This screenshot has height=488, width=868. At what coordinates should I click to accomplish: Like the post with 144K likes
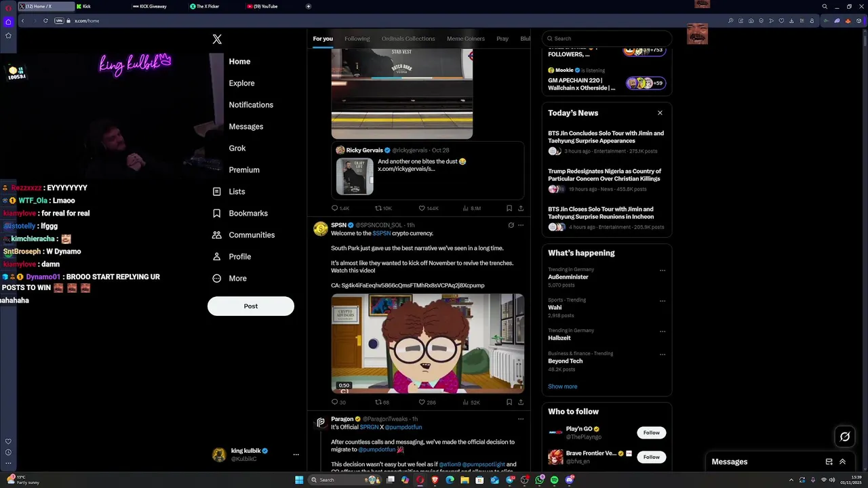coord(428,208)
